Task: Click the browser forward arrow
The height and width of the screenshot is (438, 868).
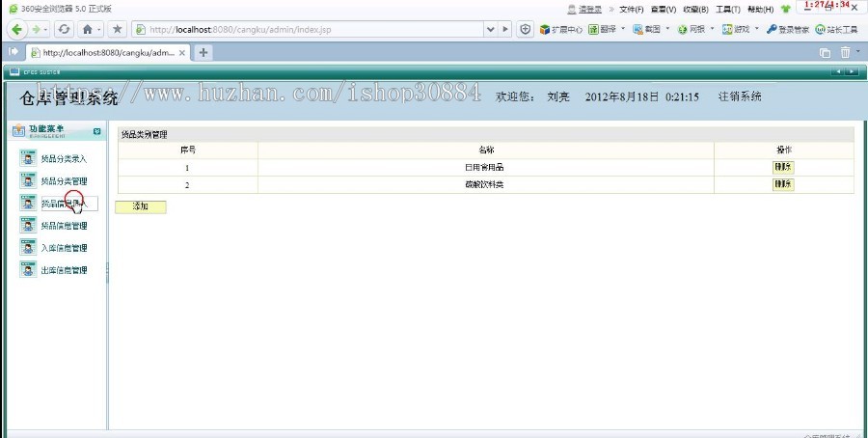Action: coord(36,29)
